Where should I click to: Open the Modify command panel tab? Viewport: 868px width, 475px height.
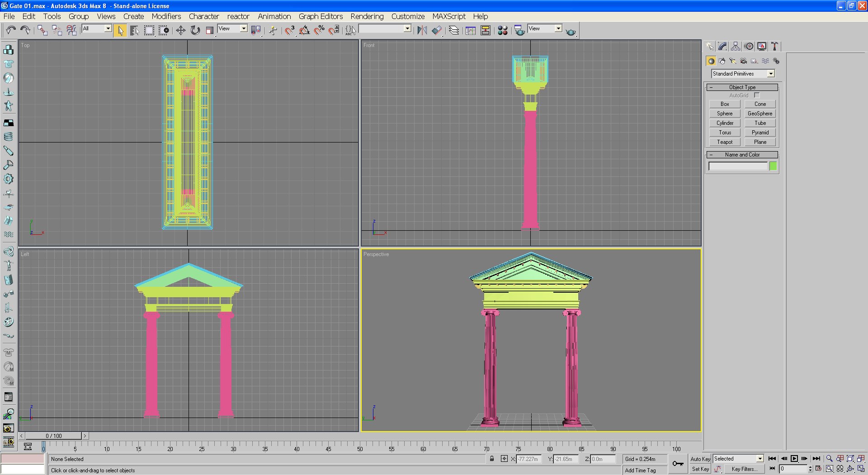(x=722, y=46)
